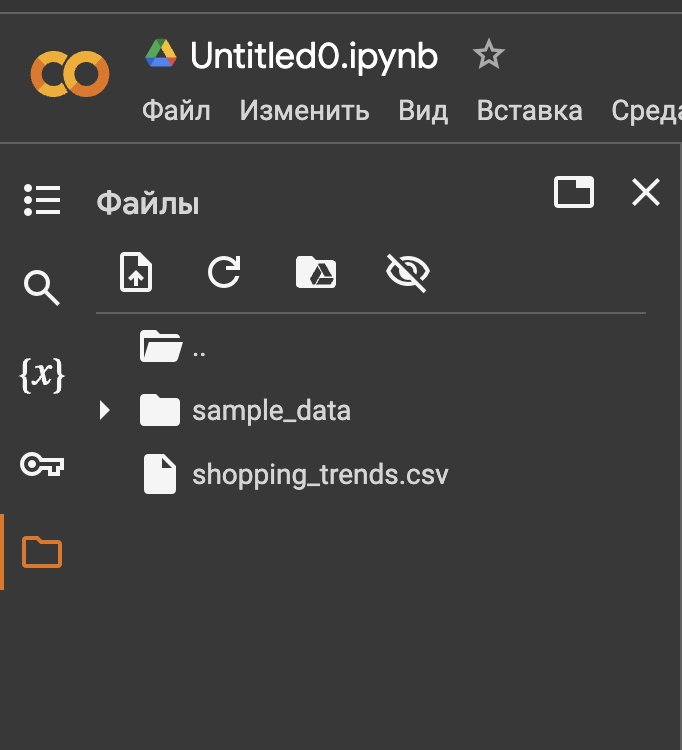Open the Variables {x} panel

point(42,375)
